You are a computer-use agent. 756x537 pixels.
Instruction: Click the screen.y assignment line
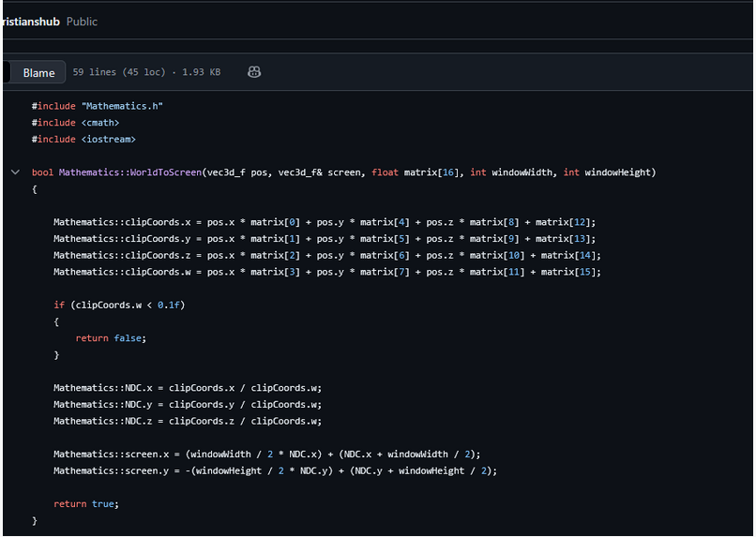275,470
